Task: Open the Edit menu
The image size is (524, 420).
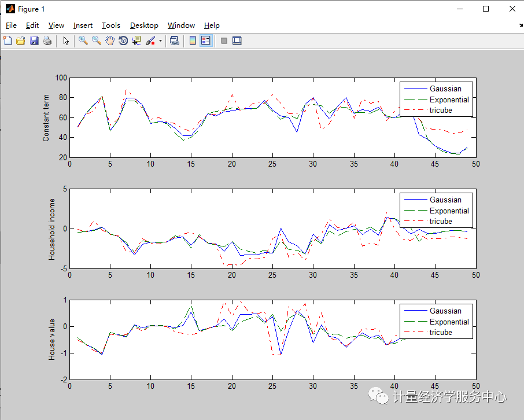Action: [x=32, y=25]
